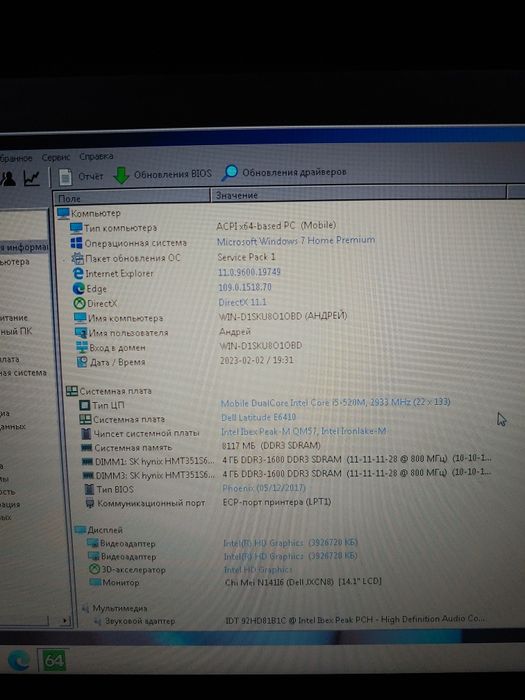Click the Имя компьютера row icon
This screenshot has height=700, width=525.
pos(80,318)
